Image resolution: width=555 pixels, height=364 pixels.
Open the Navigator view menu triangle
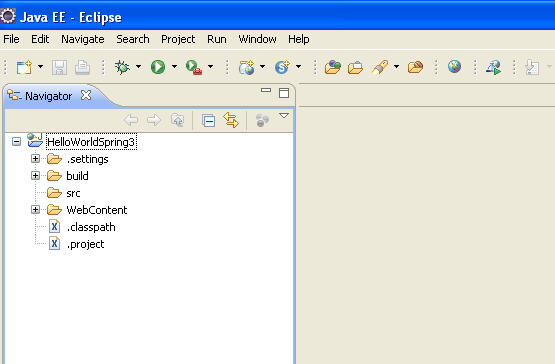[284, 116]
